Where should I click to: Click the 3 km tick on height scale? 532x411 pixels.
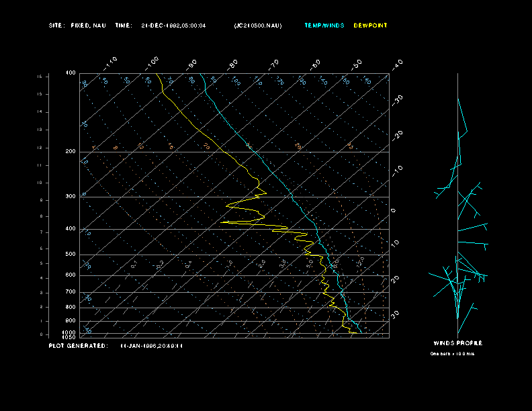[41, 292]
